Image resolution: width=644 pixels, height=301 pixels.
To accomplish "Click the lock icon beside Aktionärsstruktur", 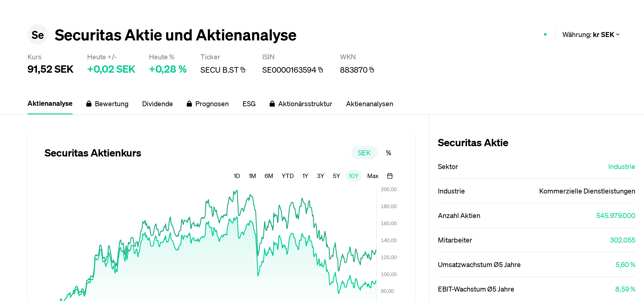I will coord(272,104).
